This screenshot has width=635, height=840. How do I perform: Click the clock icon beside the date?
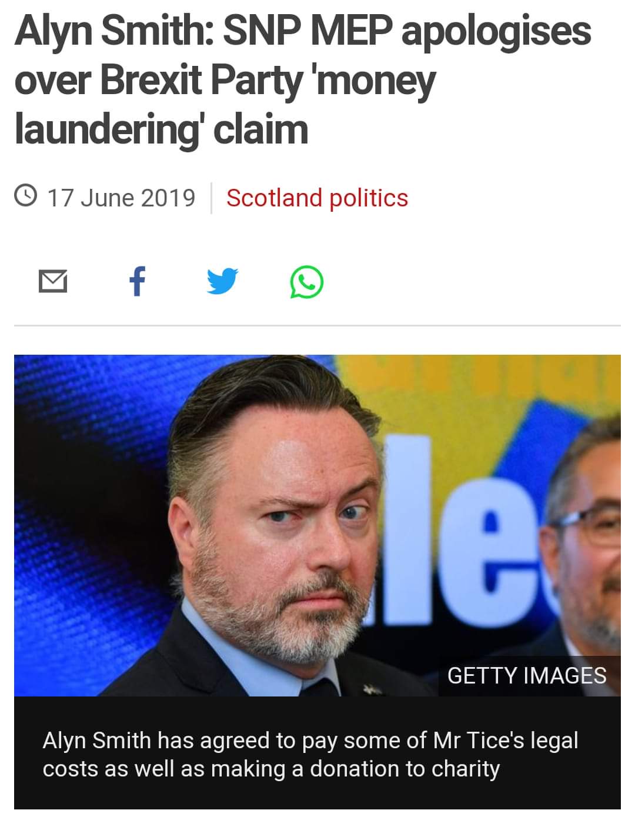[26, 196]
